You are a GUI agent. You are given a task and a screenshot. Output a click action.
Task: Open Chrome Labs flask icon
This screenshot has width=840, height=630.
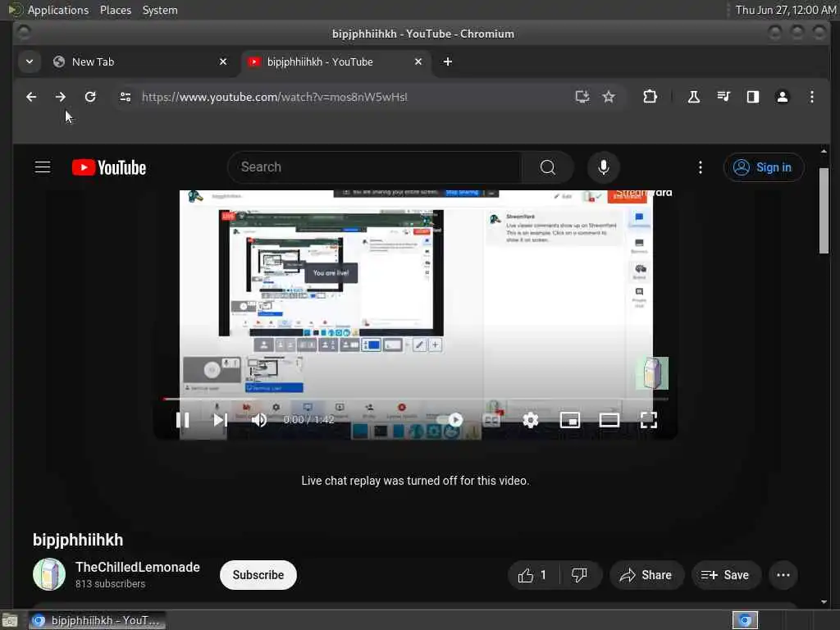tap(694, 97)
